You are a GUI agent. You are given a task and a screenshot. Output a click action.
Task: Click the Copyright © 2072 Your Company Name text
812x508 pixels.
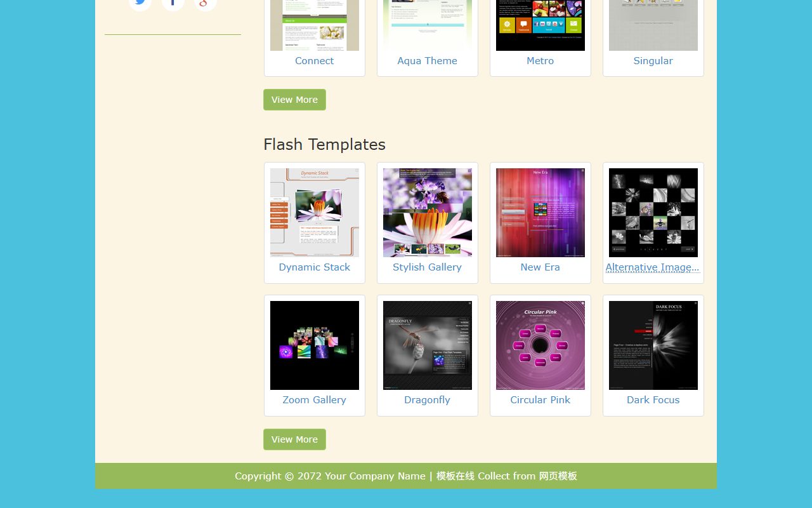(x=330, y=476)
